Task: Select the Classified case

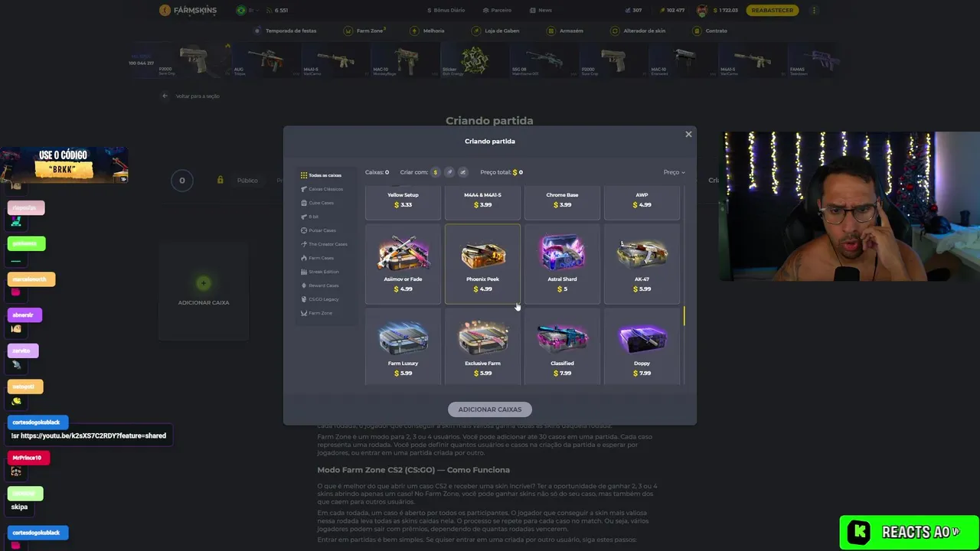Action: tap(562, 347)
